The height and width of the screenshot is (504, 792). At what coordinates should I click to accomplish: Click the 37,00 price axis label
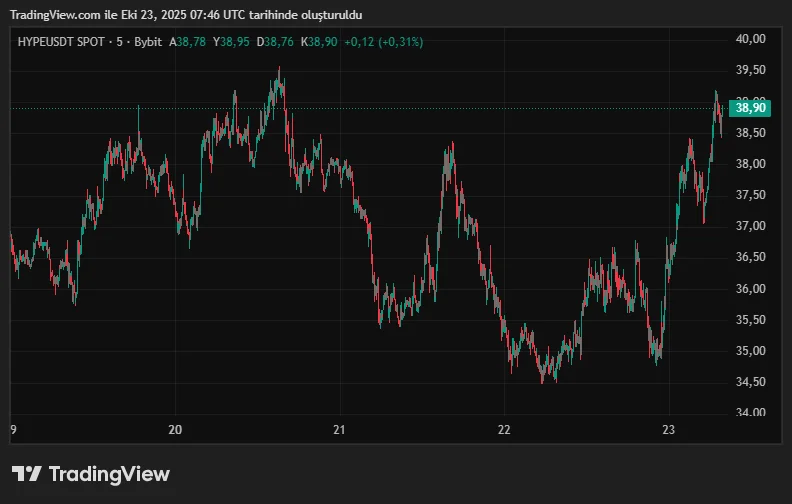click(750, 226)
